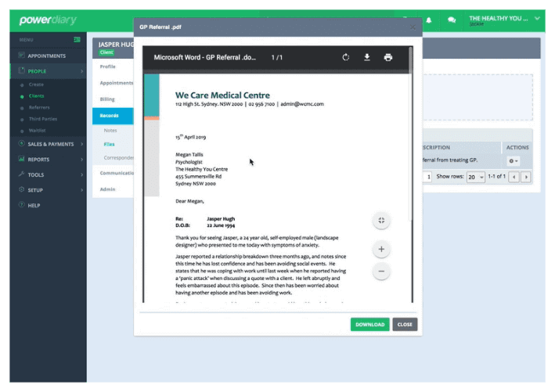Click the Actions column header
This screenshot has height=392, width=555.
click(517, 148)
